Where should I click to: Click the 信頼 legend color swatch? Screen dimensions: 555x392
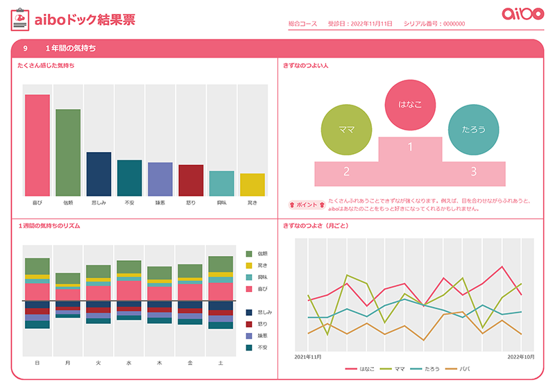[x=250, y=253]
